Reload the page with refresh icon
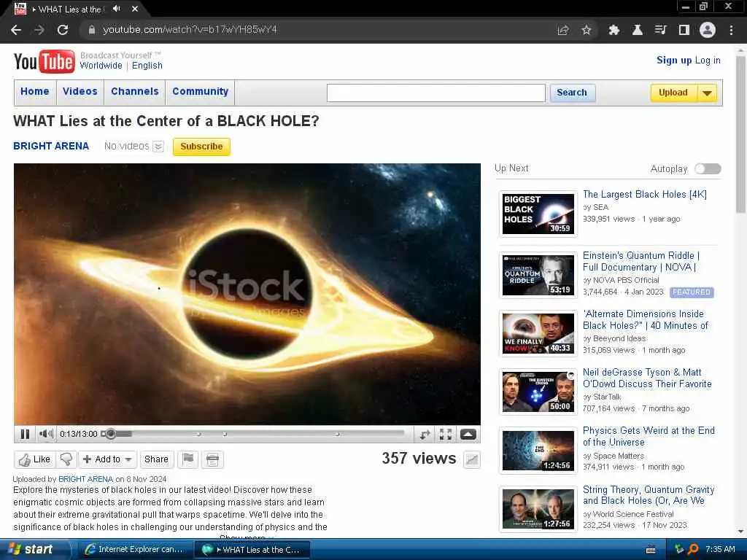 [63, 30]
